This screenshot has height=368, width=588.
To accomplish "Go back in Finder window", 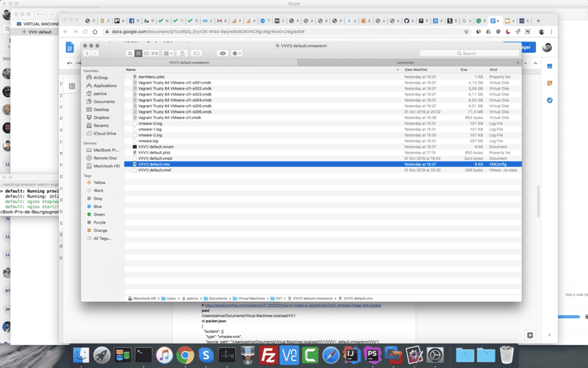I will point(87,53).
